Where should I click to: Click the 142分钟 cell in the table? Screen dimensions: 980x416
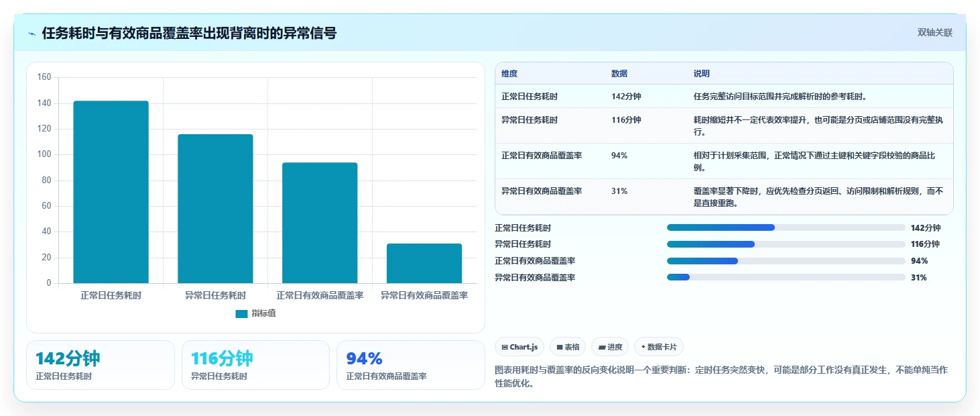[626, 97]
